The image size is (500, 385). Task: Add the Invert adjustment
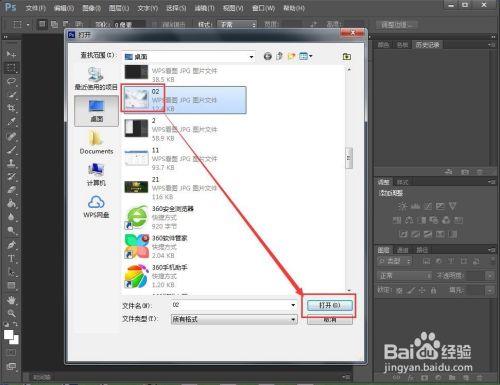[x=403, y=234]
